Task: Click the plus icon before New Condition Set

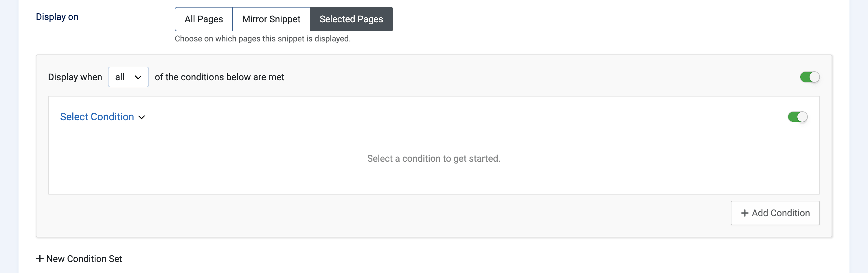Action: click(x=40, y=259)
